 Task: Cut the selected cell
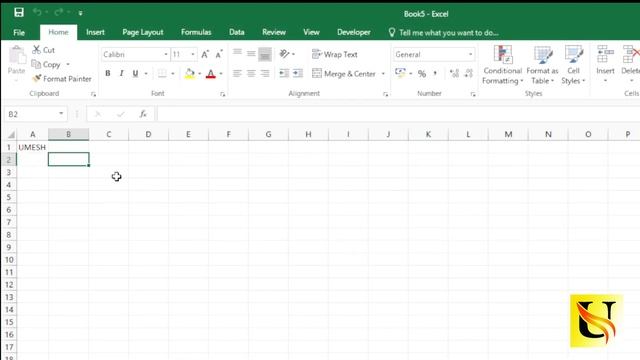point(43,50)
